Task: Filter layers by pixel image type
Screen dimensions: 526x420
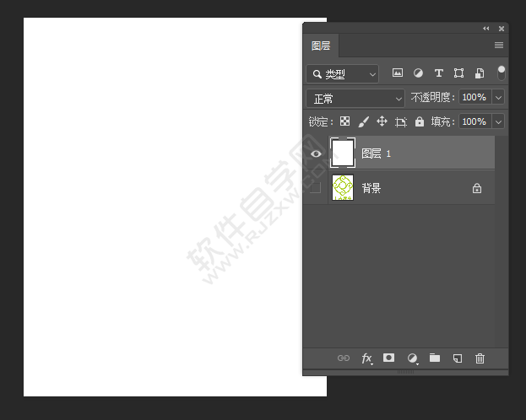Action: [398, 73]
